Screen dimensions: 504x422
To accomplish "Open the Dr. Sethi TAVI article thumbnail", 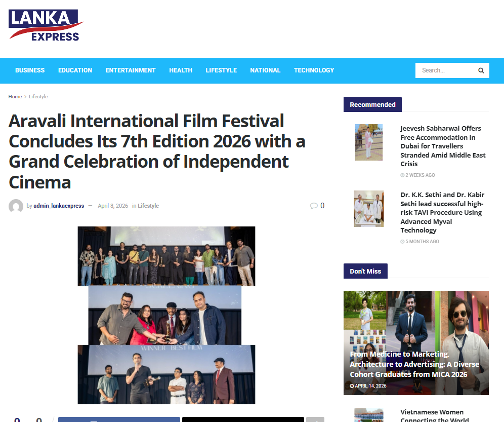I will click(368, 209).
